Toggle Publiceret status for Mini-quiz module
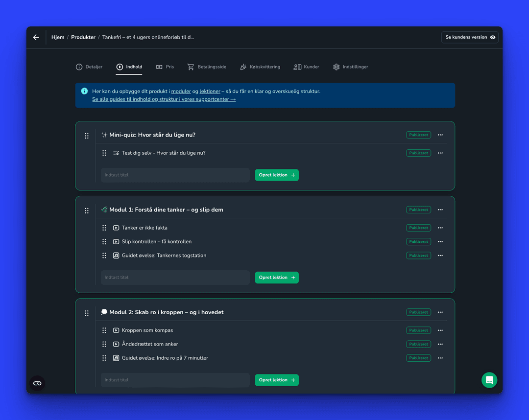This screenshot has width=529, height=420. coord(418,135)
